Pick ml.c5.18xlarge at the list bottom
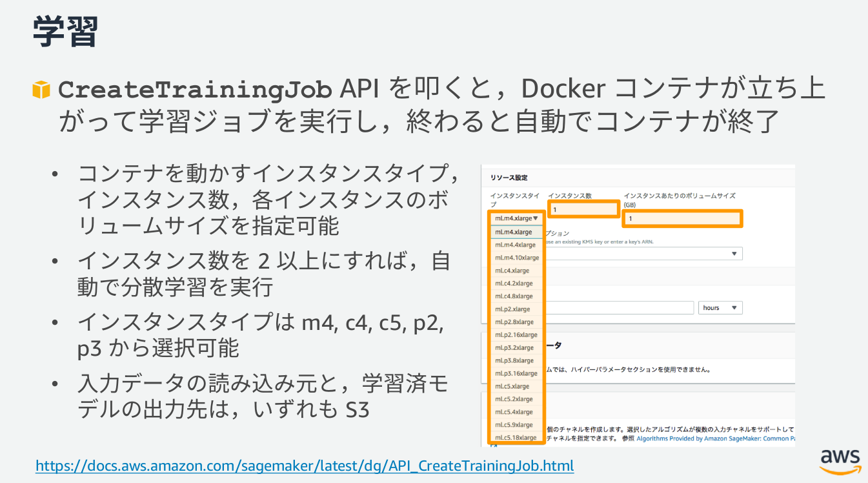Screen dimensions: 868x483 [516, 438]
